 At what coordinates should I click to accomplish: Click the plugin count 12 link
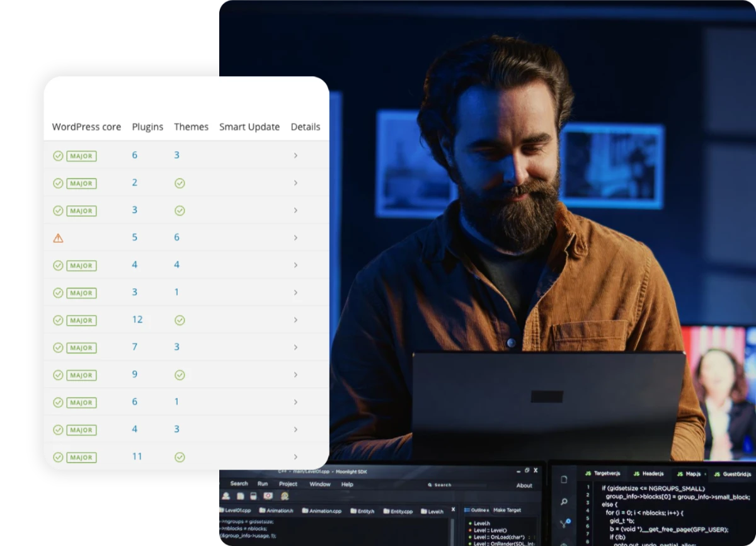pos(137,320)
